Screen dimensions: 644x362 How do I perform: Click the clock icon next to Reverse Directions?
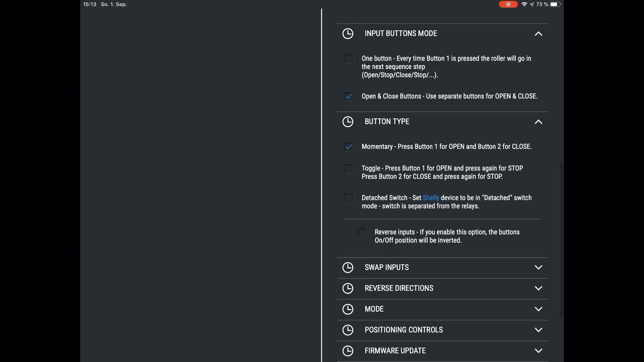pos(348,288)
